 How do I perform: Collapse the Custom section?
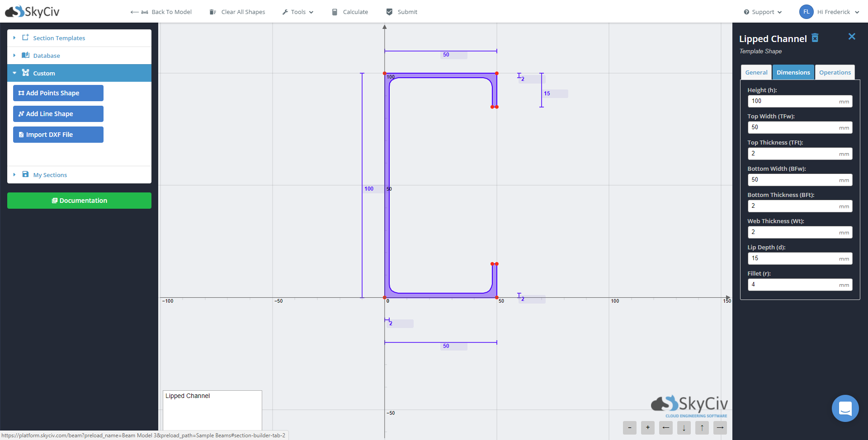(44, 73)
